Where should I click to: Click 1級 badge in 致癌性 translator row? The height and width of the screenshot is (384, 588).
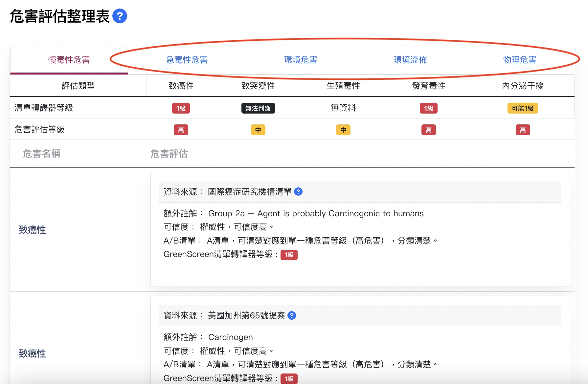[x=181, y=108]
